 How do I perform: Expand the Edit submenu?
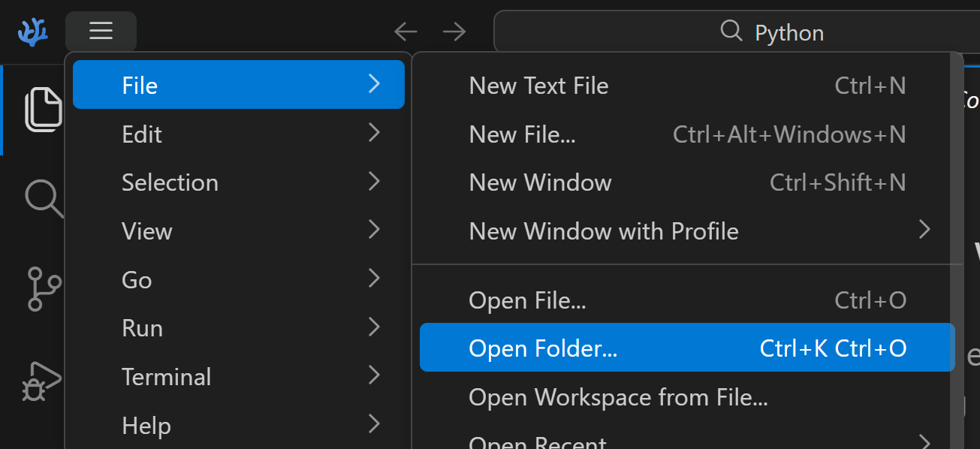click(x=238, y=134)
